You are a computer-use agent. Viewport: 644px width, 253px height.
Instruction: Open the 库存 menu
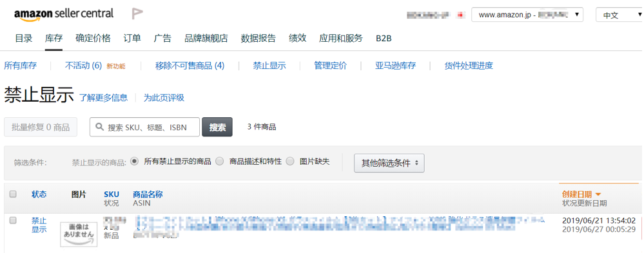click(x=54, y=39)
